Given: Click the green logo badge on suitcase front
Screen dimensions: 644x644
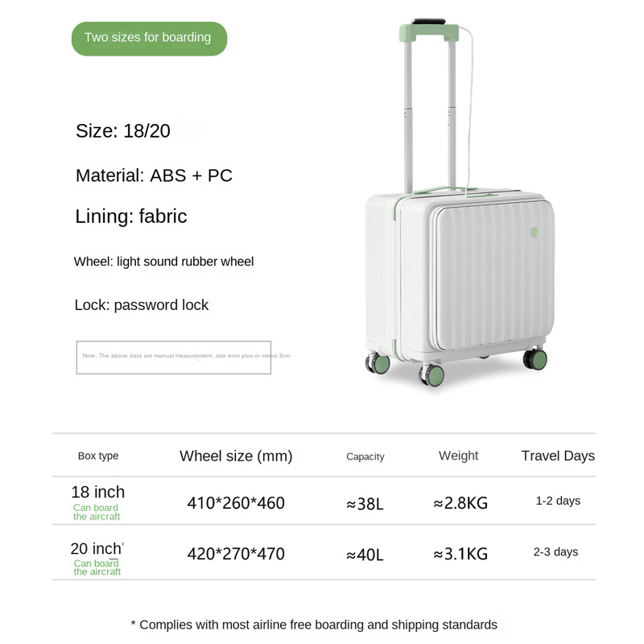Looking at the screenshot, I should pos(534,232).
